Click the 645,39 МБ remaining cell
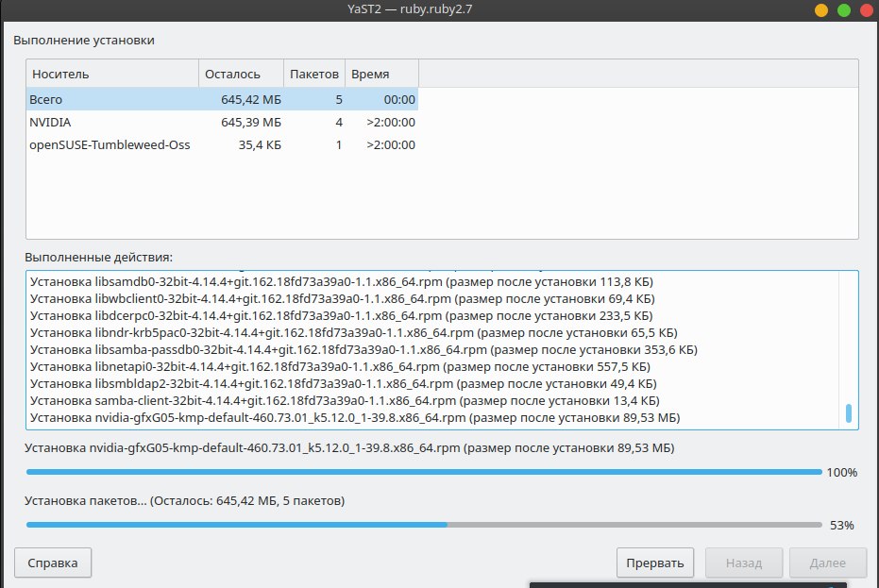The height and width of the screenshot is (588, 879). (x=251, y=122)
